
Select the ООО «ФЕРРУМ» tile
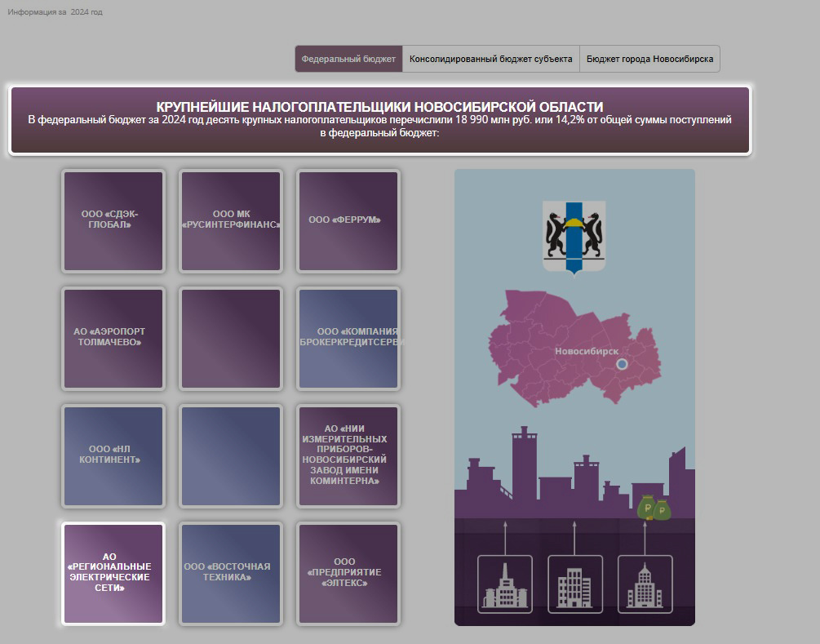pyautogui.click(x=348, y=220)
